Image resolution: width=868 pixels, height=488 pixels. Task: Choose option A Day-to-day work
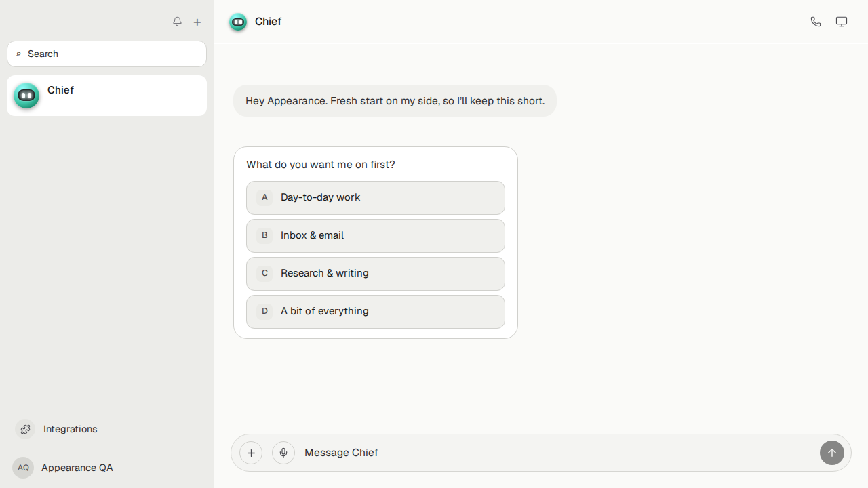click(376, 198)
